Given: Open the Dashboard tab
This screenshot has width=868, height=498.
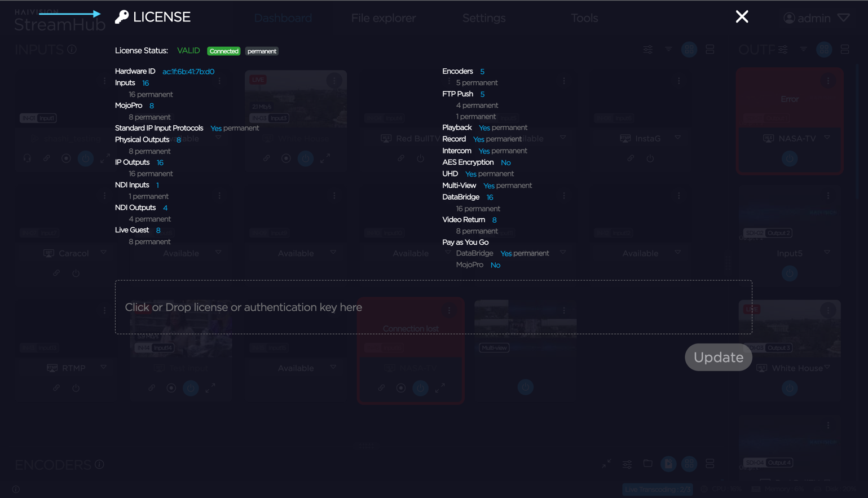Looking at the screenshot, I should (x=283, y=18).
